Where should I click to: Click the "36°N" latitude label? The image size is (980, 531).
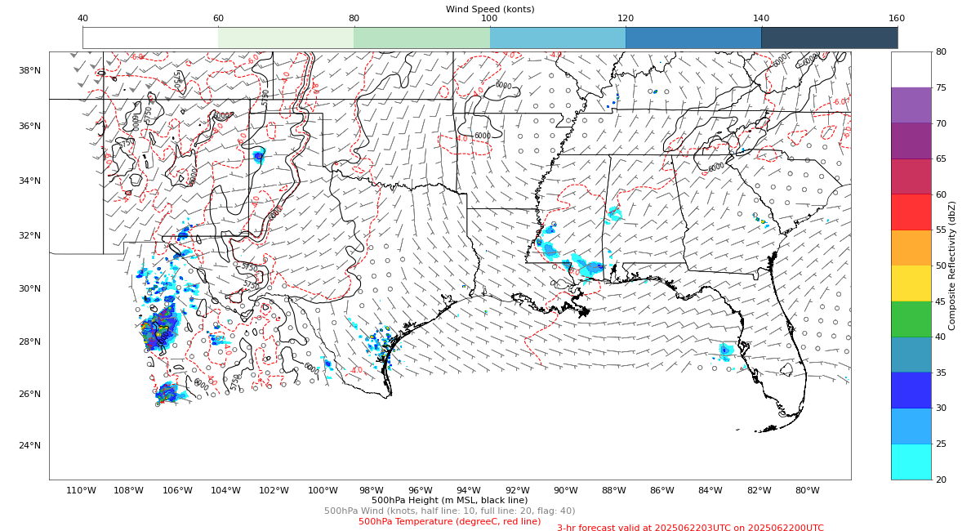29,126
